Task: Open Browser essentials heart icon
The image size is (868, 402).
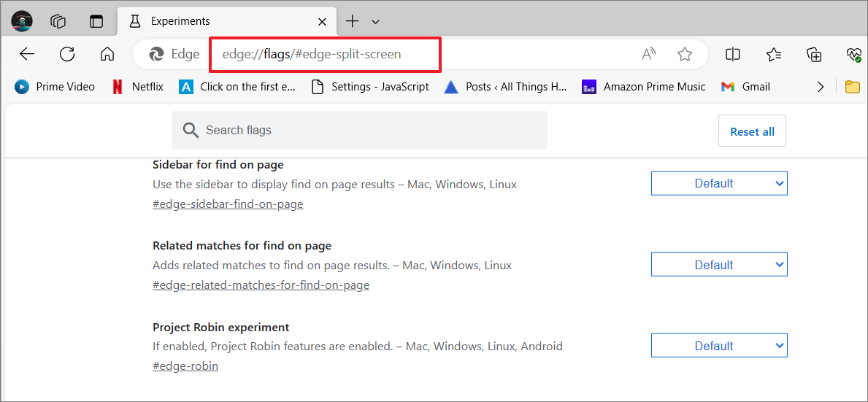Action: coord(853,54)
